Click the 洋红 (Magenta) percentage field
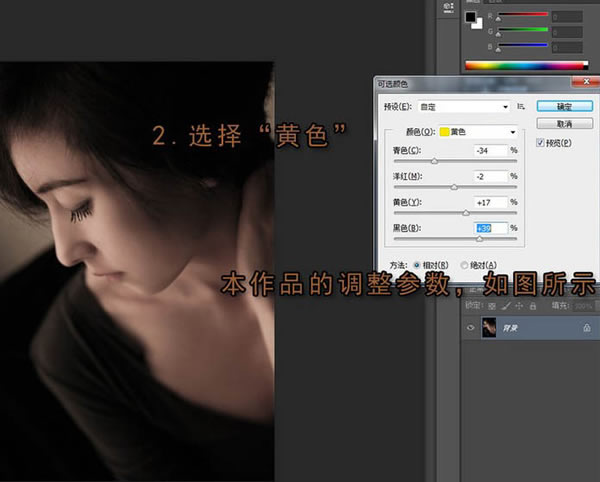600x482 pixels. point(491,176)
